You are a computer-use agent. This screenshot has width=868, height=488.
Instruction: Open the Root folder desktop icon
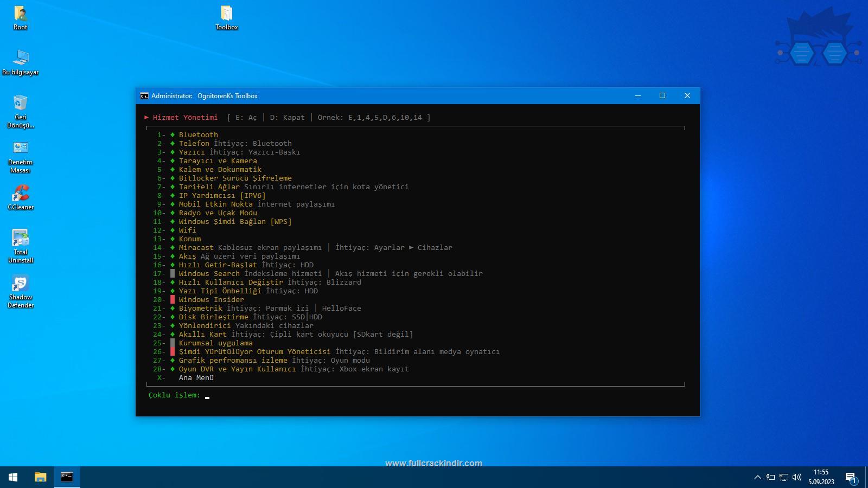(20, 17)
